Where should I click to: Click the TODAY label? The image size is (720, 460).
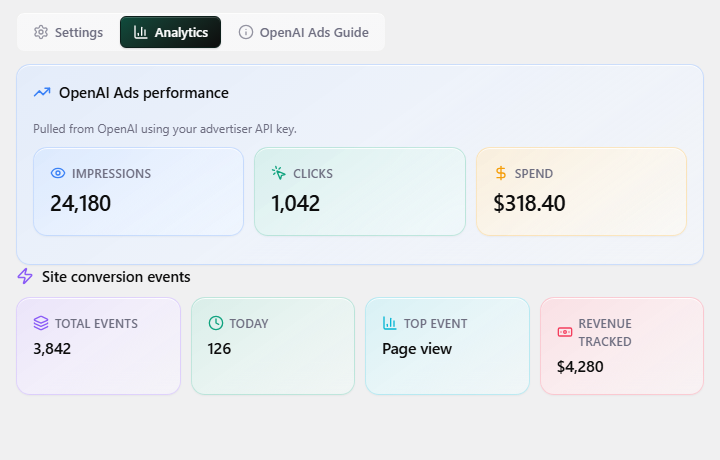coord(249,324)
